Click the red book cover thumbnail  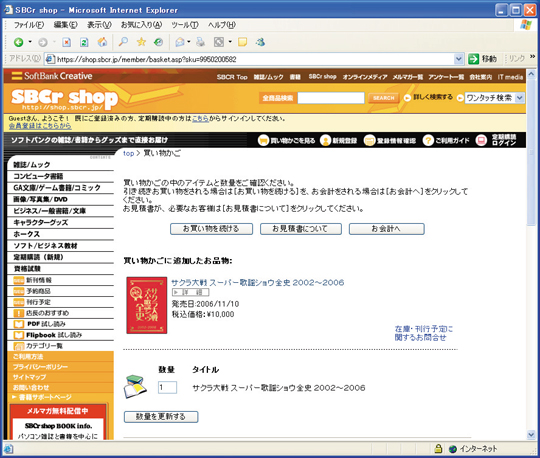[147, 305]
